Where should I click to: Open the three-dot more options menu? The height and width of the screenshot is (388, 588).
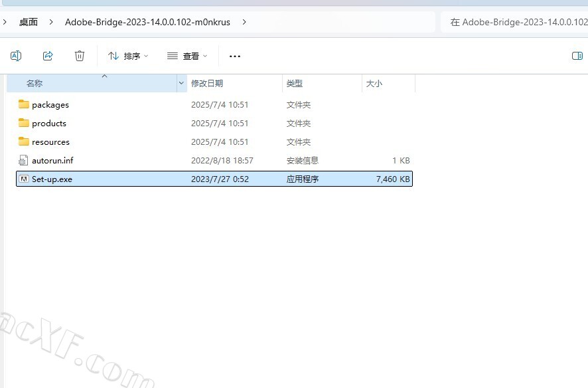coord(235,56)
